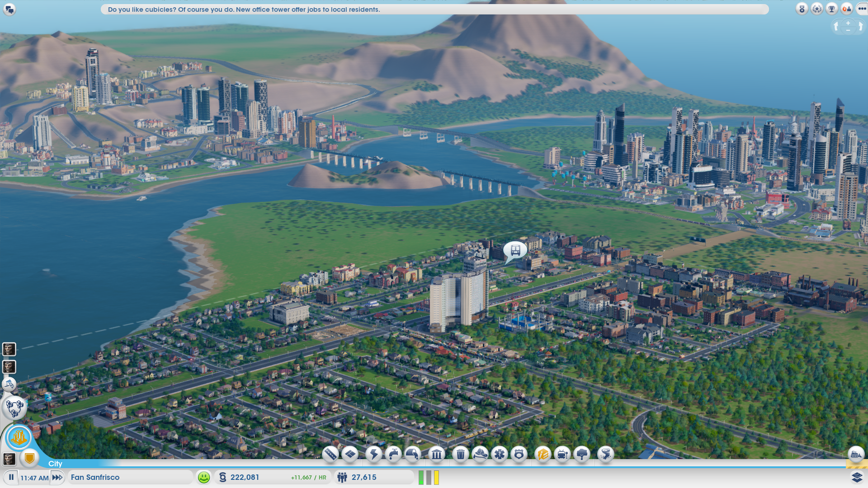Open the Origin friends icon
Image resolution: width=868 pixels, height=488 pixels.
(x=847, y=9)
